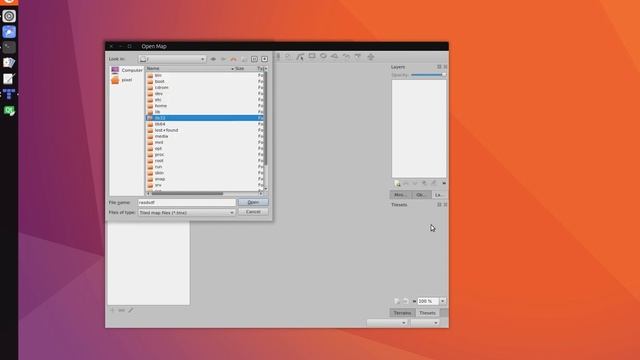Switch file dialog to list view
This screenshot has height=360, width=640.
(254, 59)
